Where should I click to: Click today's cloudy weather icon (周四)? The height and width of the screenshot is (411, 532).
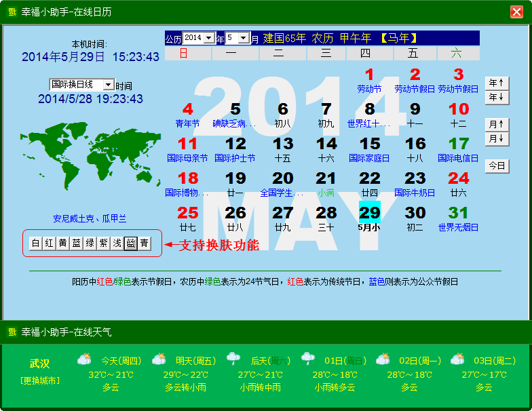coord(84,359)
